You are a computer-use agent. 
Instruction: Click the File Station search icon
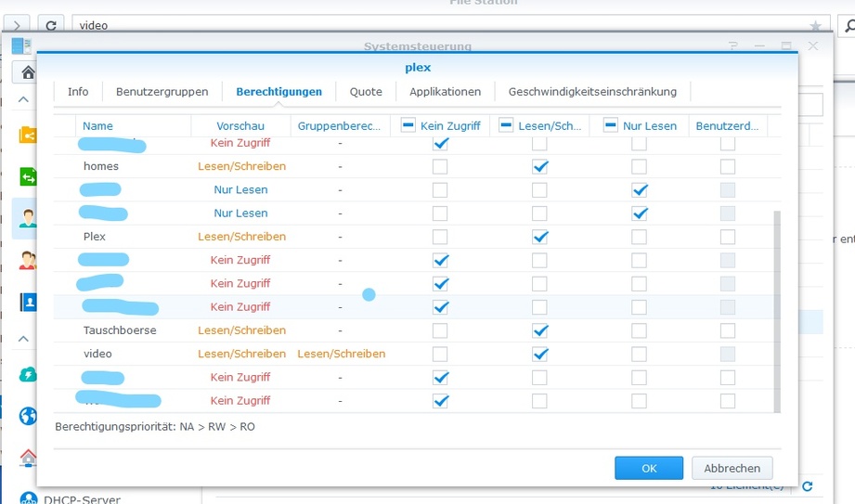tap(848, 25)
